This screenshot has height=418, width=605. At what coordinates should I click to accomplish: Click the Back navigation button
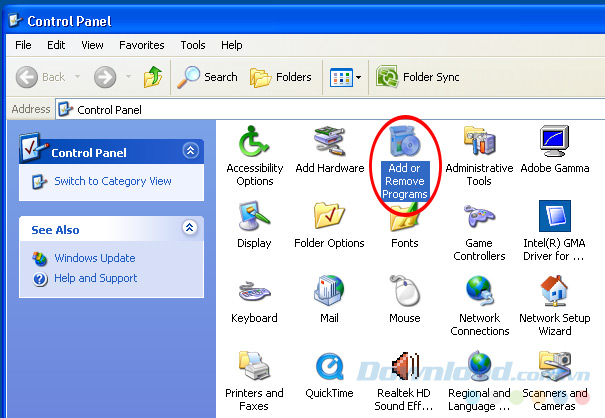coord(40,77)
